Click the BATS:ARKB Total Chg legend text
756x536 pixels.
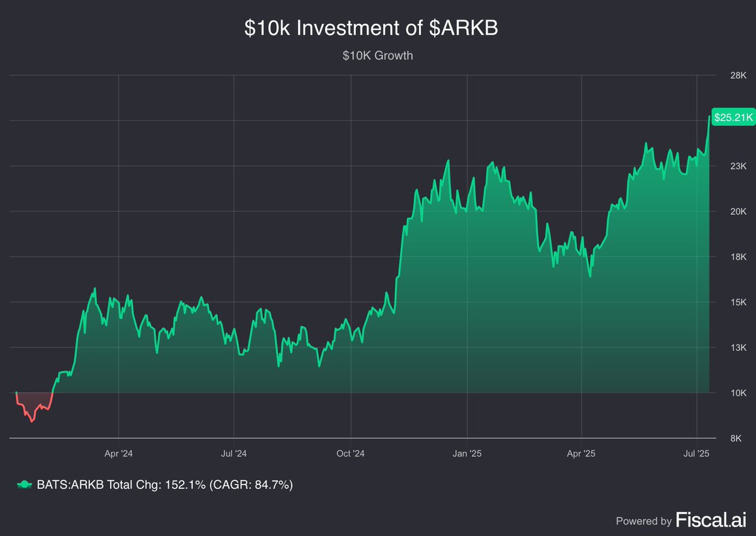tap(165, 485)
